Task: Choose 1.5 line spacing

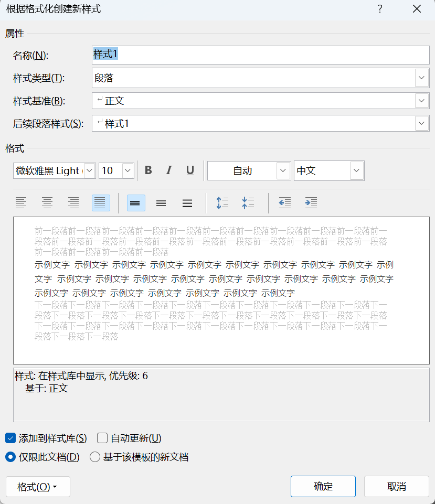Action: click(x=161, y=203)
